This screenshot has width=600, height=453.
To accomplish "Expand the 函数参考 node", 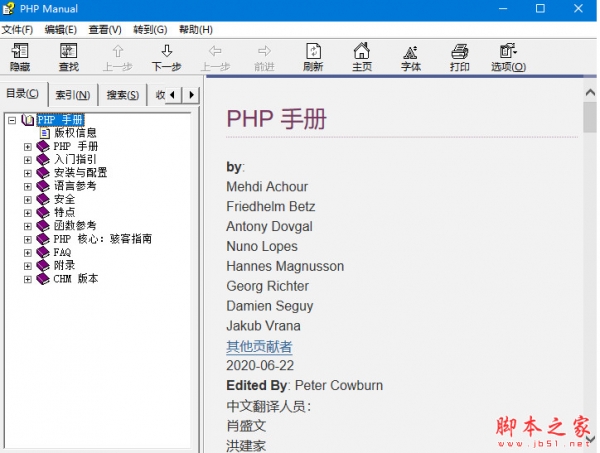I will [x=28, y=226].
